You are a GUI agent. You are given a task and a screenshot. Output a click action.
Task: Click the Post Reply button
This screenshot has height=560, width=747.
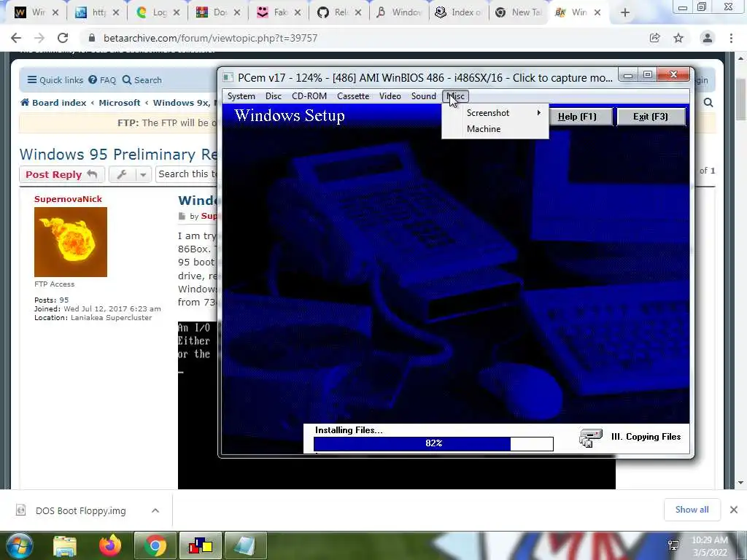(x=61, y=175)
